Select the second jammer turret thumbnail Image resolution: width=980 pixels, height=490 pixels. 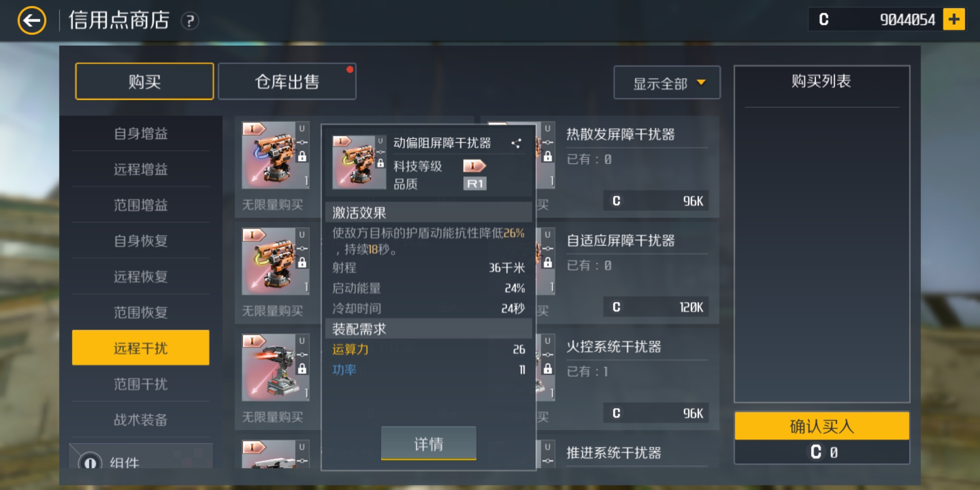(x=275, y=261)
